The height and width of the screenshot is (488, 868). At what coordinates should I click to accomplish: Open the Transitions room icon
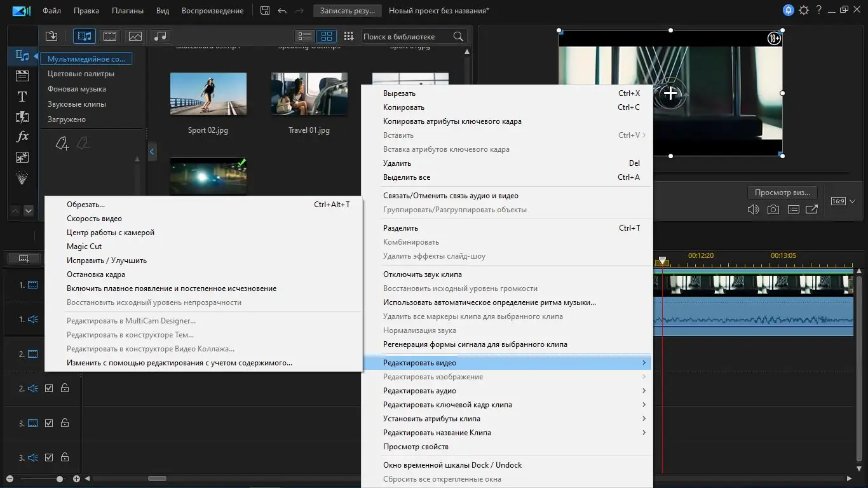tap(22, 117)
